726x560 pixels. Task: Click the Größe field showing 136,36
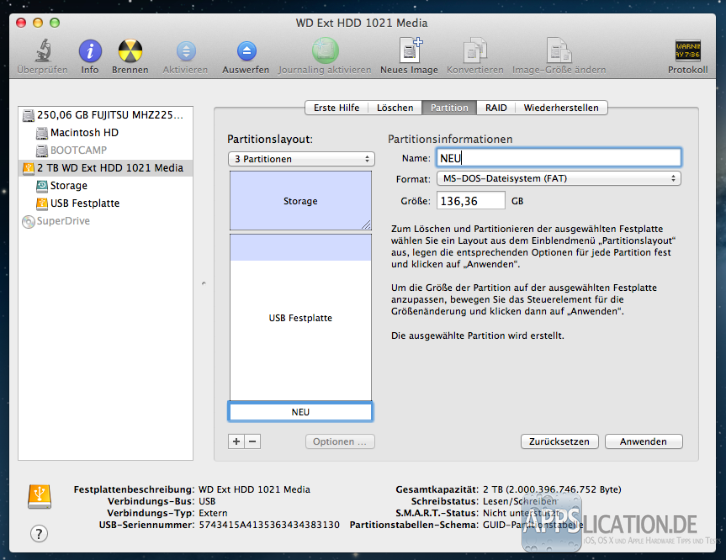point(471,201)
